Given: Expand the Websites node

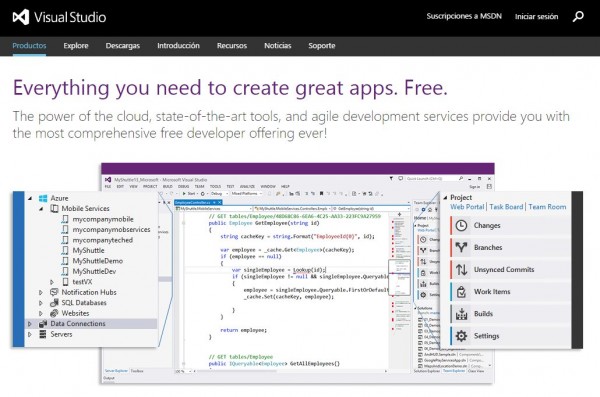Looking at the screenshot, I should [41, 313].
